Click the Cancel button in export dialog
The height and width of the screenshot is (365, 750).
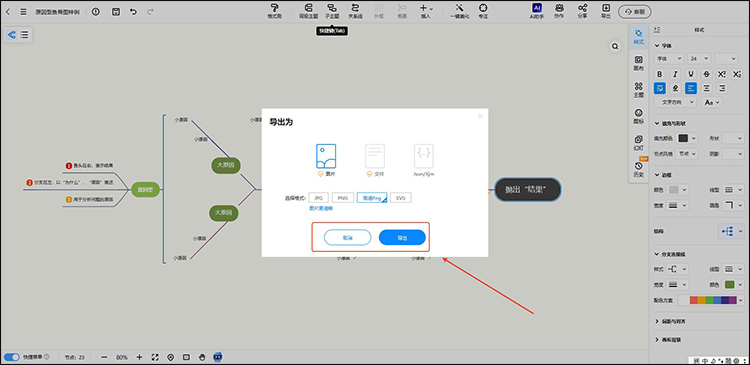347,237
